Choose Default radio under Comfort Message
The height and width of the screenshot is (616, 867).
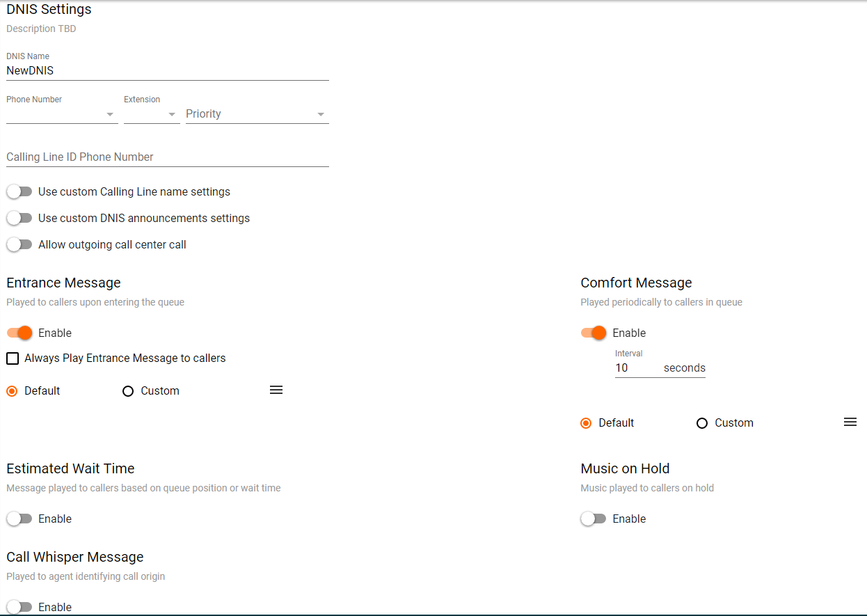pos(586,423)
